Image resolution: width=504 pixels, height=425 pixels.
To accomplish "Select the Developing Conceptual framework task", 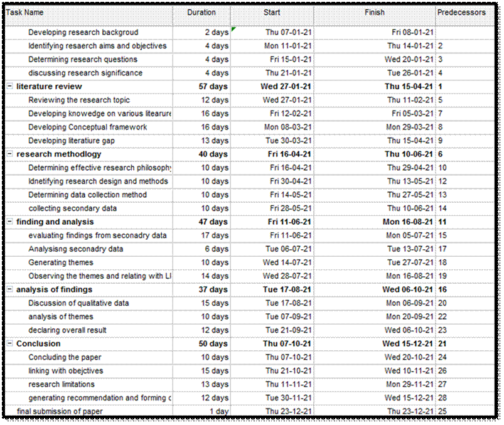I will click(87, 127).
